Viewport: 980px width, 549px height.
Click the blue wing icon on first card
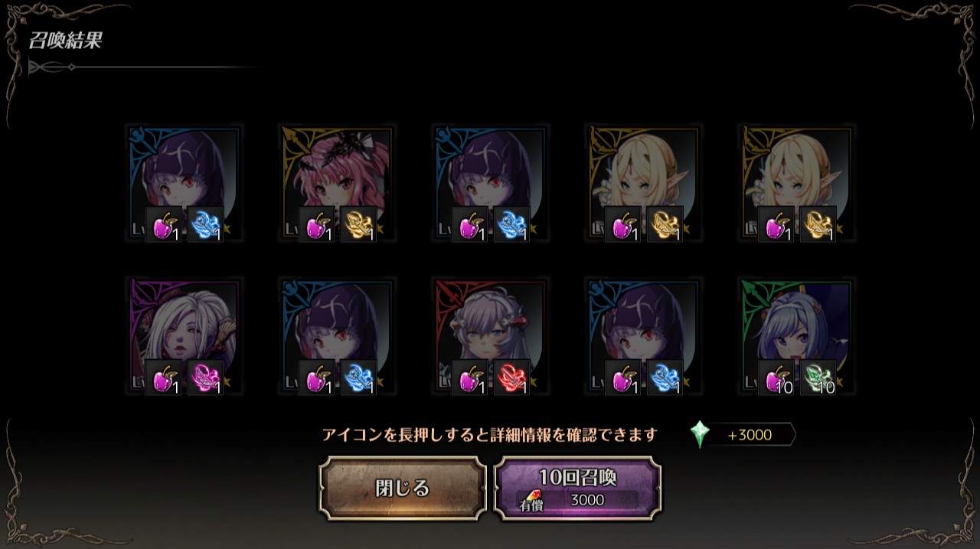[205, 224]
